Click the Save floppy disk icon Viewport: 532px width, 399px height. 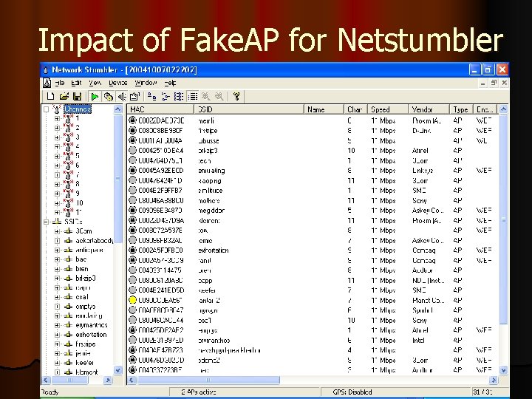(x=78, y=96)
